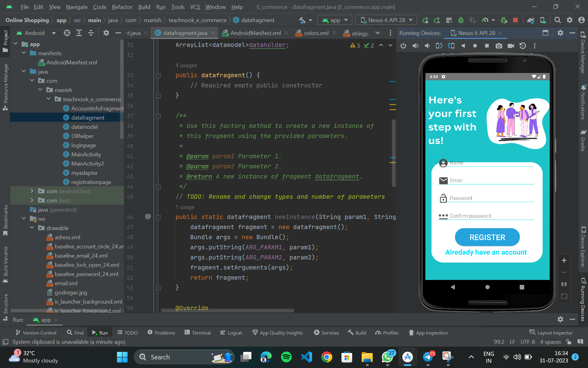
Task: Open Search Everywhere with the magnifier icon
Action: pos(557,20)
